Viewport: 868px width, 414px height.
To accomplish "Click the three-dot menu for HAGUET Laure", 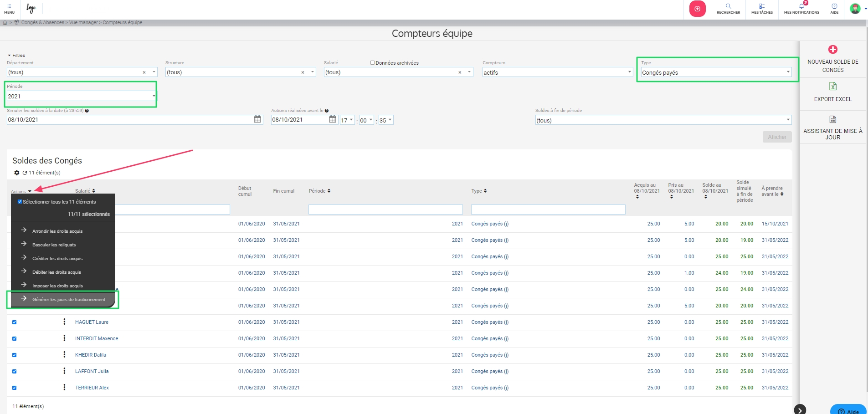I will [x=64, y=322].
